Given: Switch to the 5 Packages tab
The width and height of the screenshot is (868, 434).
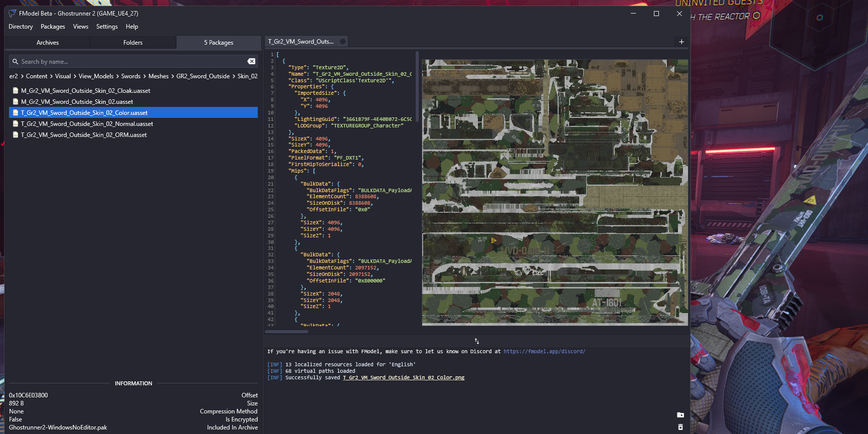Looking at the screenshot, I should [x=219, y=43].
